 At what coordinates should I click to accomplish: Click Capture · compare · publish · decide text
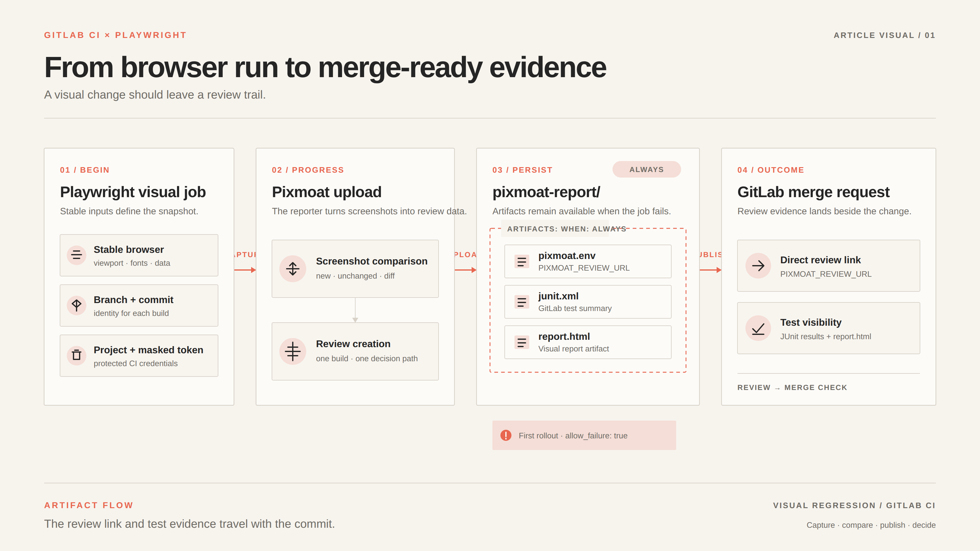[x=871, y=525]
